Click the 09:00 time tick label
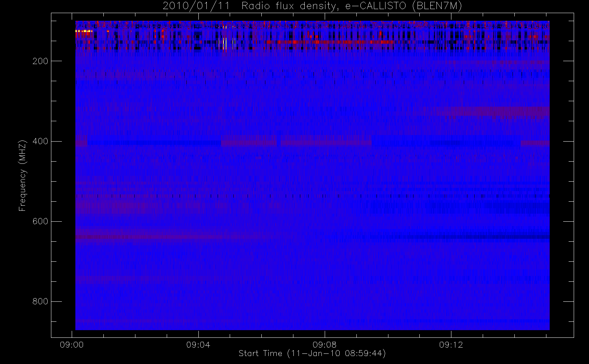The height and width of the screenshot is (364, 589). (72, 345)
